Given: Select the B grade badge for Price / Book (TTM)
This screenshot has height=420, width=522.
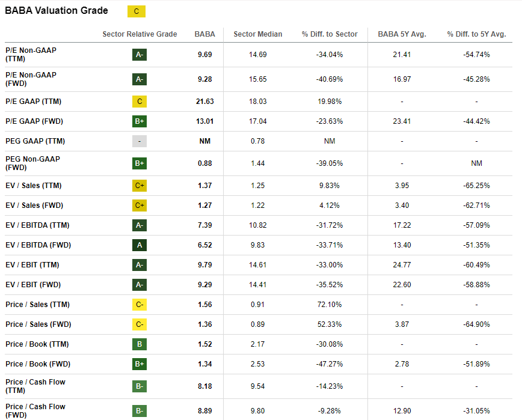Looking at the screenshot, I should pyautogui.click(x=140, y=344).
